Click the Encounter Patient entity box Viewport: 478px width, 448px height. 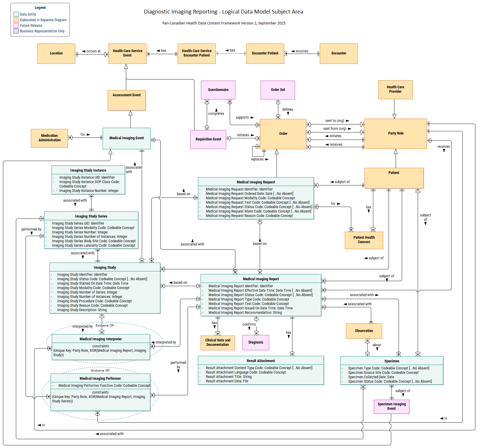click(x=265, y=54)
